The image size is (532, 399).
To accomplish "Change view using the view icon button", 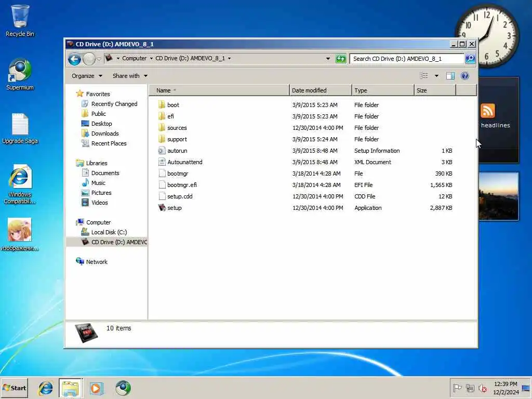I will click(x=424, y=76).
